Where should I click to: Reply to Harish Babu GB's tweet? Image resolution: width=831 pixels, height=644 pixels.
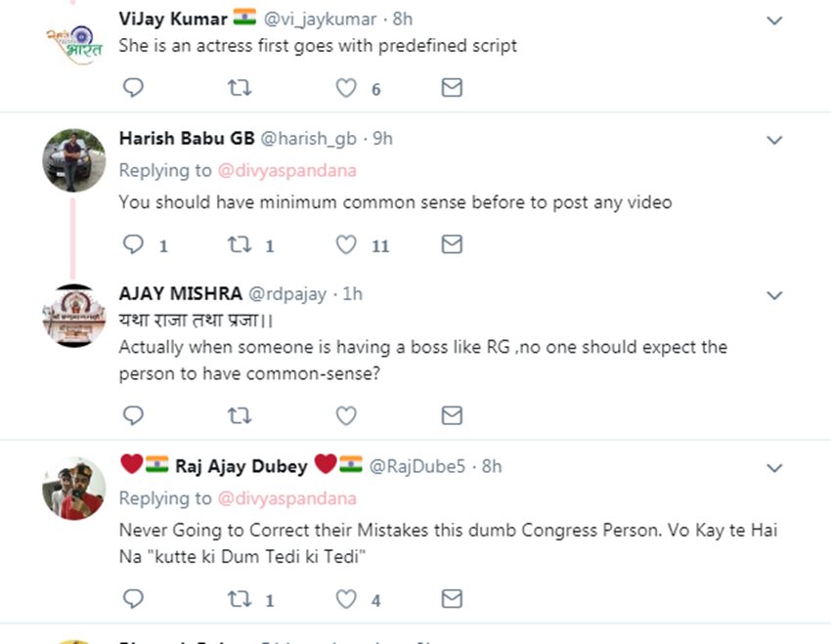point(134,244)
